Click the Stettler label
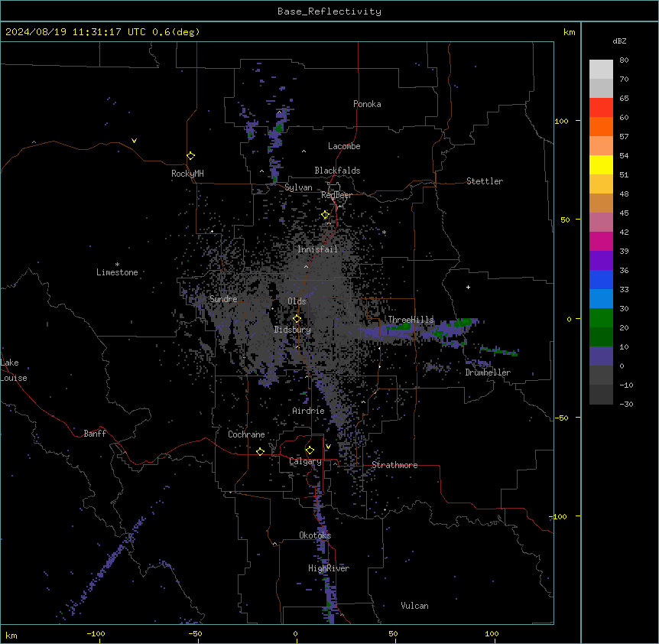The height and width of the screenshot is (644, 659). pyautogui.click(x=485, y=181)
